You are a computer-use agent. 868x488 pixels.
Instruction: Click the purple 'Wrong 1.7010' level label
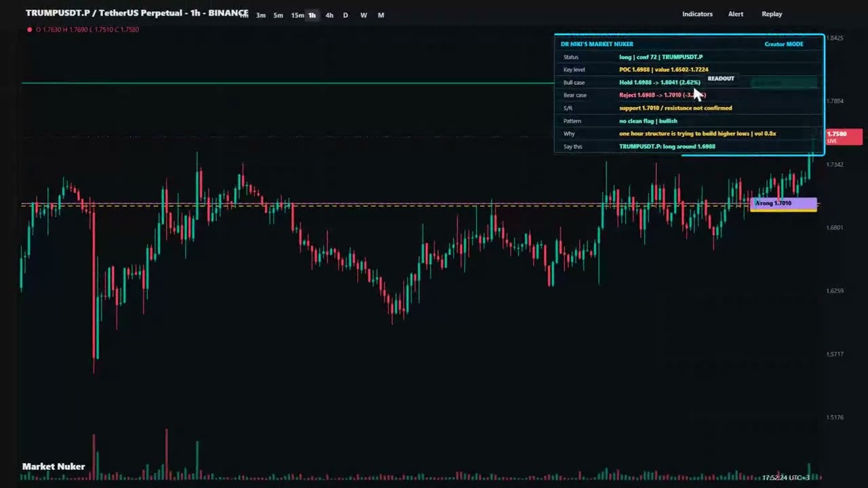pos(783,203)
